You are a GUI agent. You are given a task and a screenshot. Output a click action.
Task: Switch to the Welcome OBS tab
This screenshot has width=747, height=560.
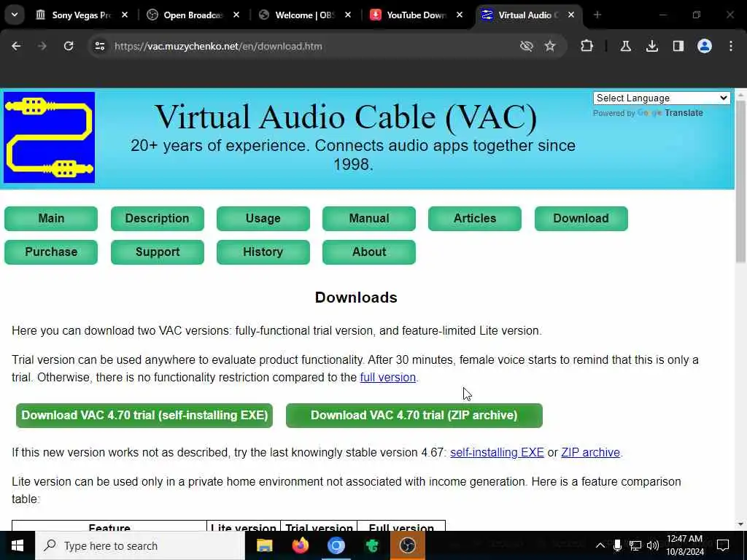pyautogui.click(x=304, y=15)
